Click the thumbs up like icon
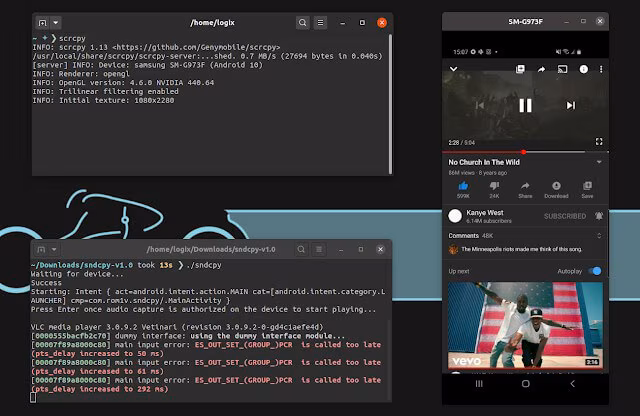The height and width of the screenshot is (416, 640). coord(463,186)
